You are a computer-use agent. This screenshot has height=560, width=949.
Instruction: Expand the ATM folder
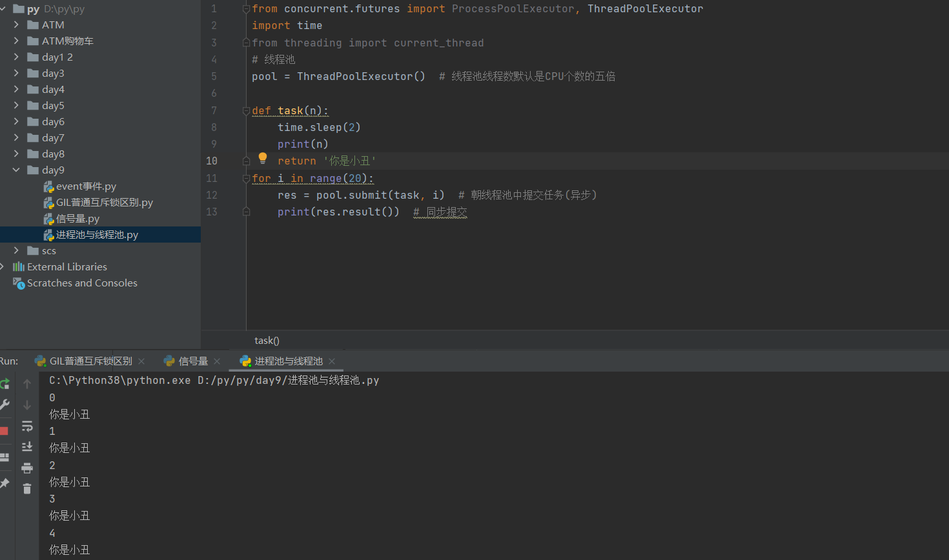pos(16,25)
